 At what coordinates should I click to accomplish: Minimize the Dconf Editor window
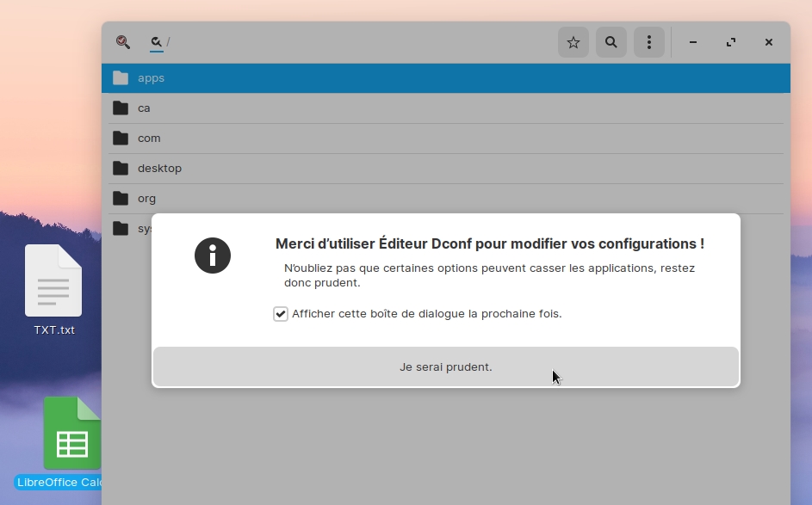pyautogui.click(x=693, y=42)
